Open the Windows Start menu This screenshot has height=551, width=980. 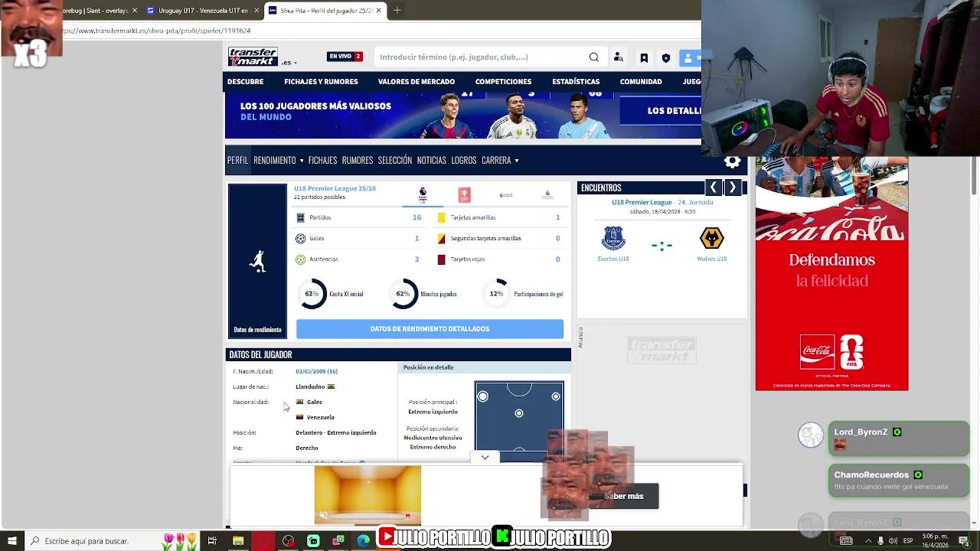(x=11, y=541)
